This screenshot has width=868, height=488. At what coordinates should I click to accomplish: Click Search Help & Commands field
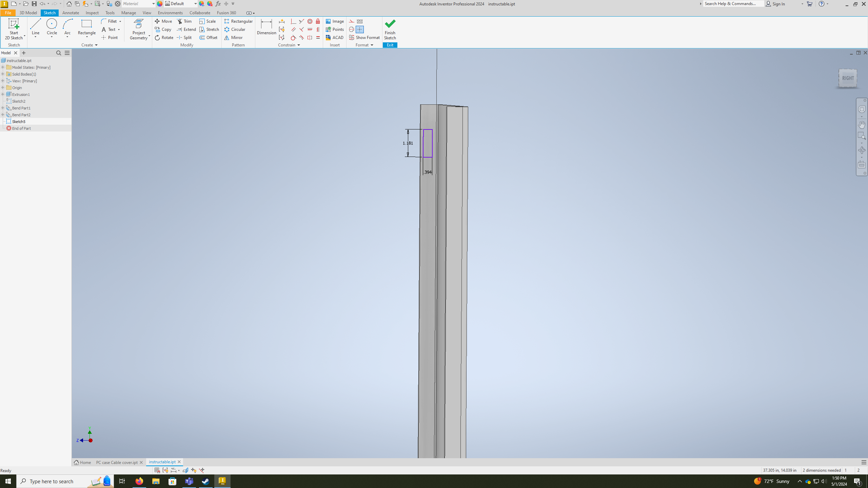pyautogui.click(x=733, y=4)
